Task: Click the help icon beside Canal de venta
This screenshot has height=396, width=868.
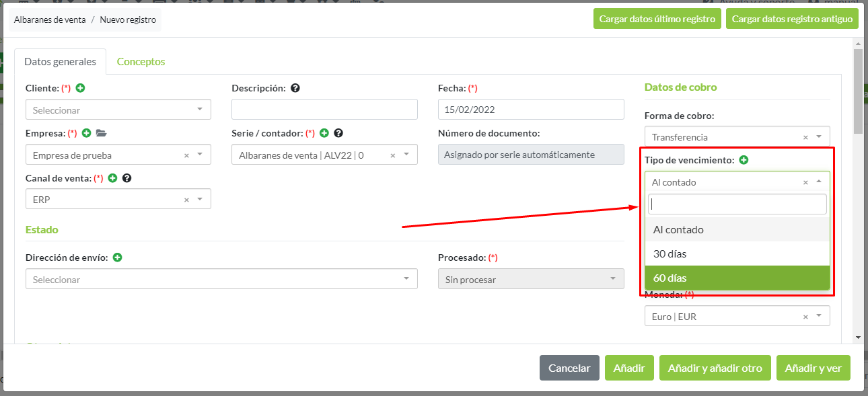Action: (126, 178)
